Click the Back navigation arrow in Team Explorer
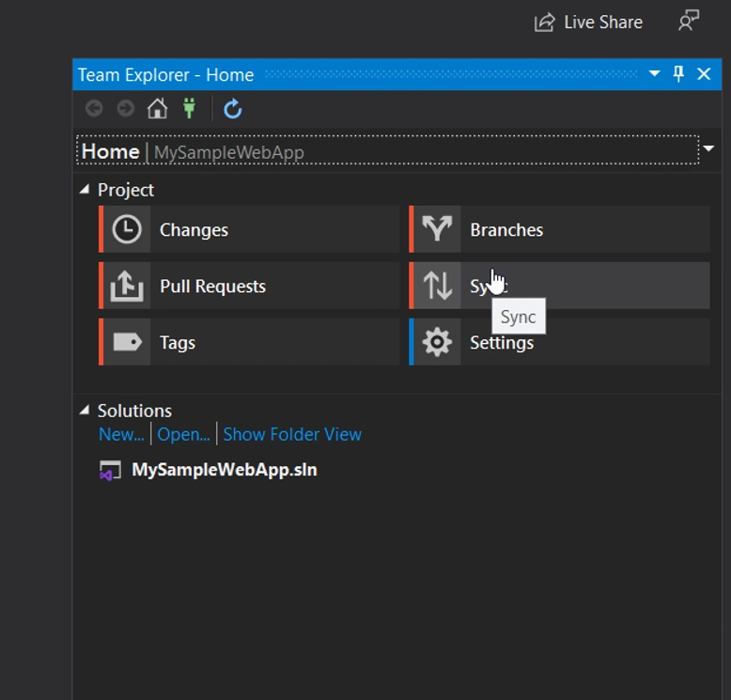Image resolution: width=731 pixels, height=700 pixels. [x=94, y=109]
